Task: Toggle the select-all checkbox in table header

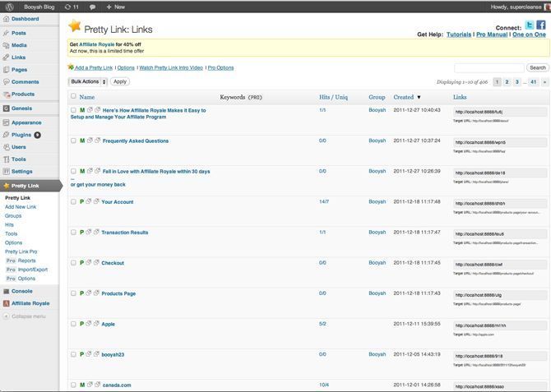Action: pos(73,96)
